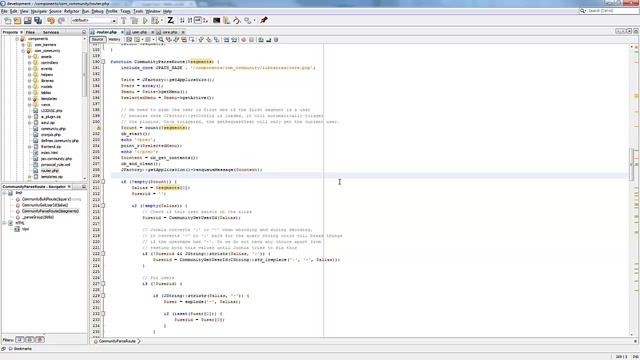Image resolution: width=640 pixels, height=360 pixels.
Task: Click the red pushpin icon in the main toolbar
Action: tap(264, 20)
